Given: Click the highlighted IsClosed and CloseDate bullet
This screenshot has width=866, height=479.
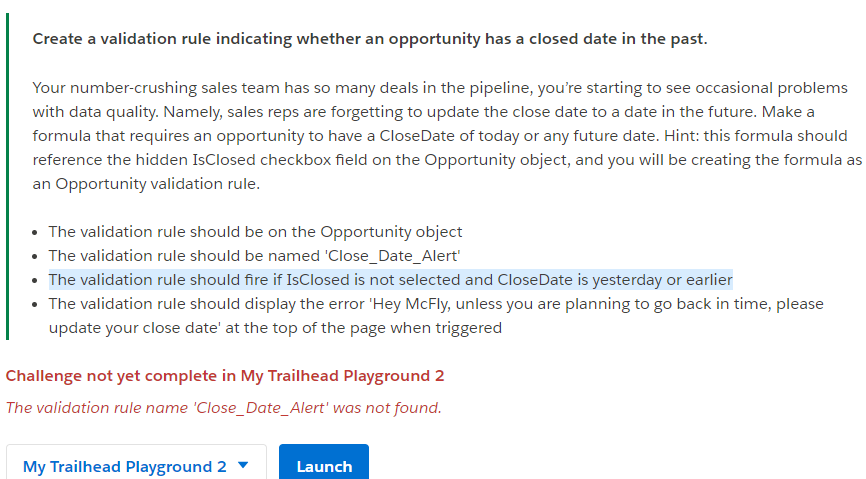Looking at the screenshot, I should pyautogui.click(x=390, y=280).
